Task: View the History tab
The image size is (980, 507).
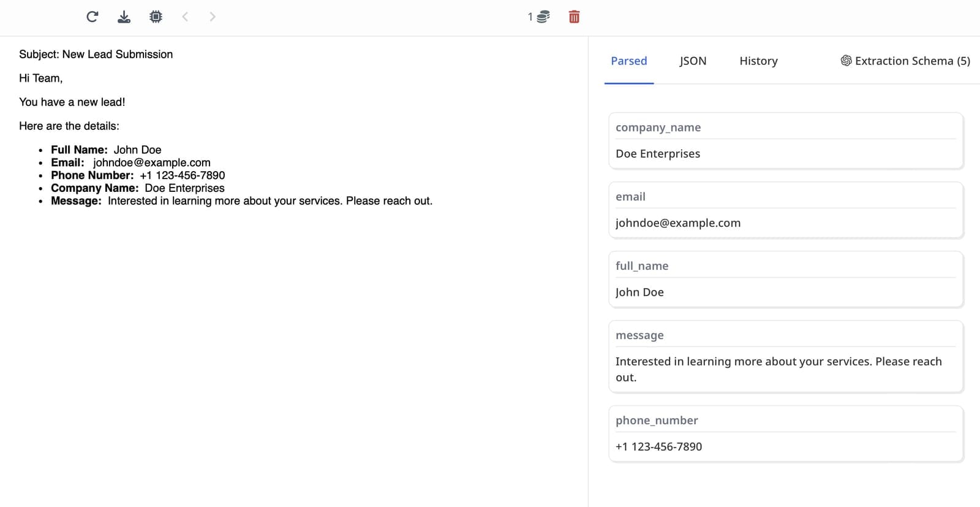Action: point(758,61)
